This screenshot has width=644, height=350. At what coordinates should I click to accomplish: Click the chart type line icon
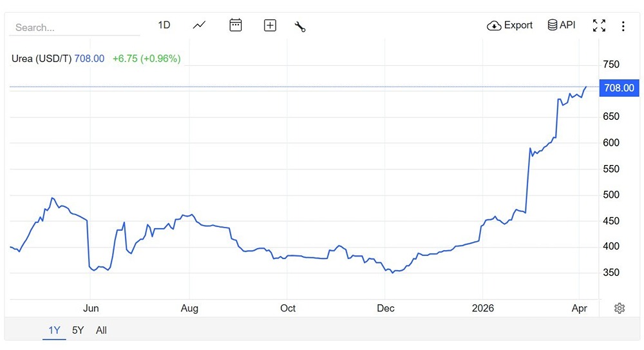[200, 25]
